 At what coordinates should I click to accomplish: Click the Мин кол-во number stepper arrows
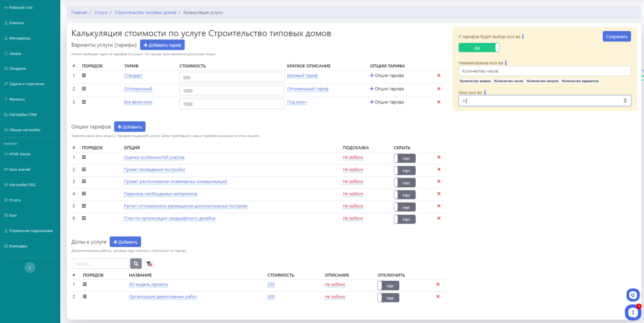(625, 101)
